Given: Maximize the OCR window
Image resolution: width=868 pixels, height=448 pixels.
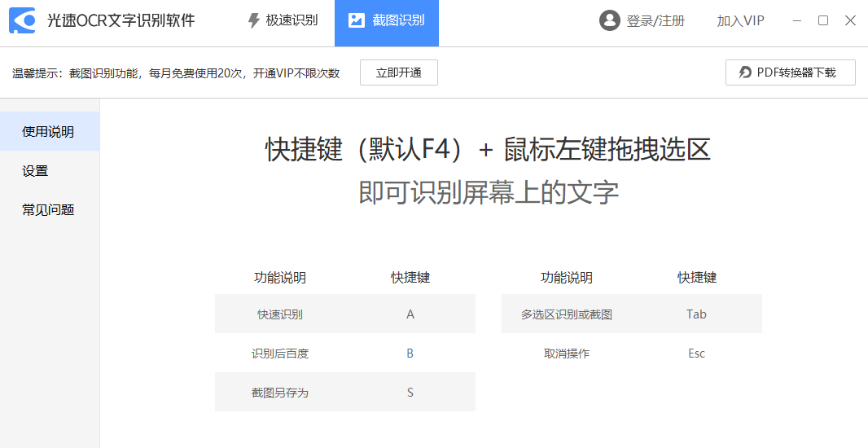Looking at the screenshot, I should (x=823, y=20).
